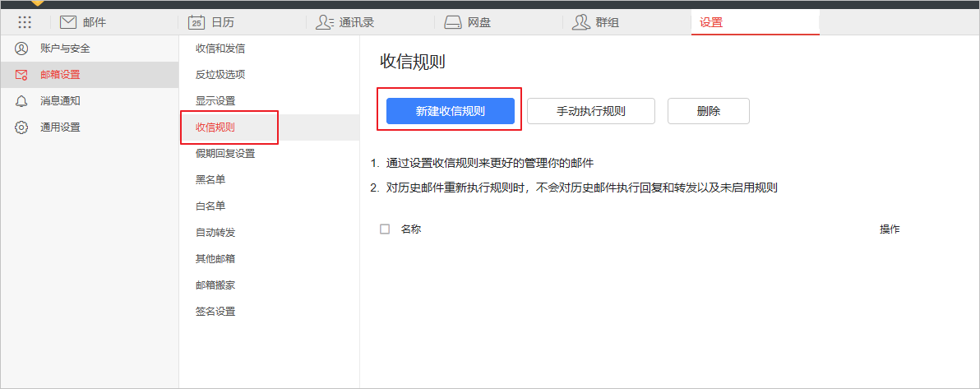Select 签名设置 in the submenu
Screen dimensions: 980x389
215,312
